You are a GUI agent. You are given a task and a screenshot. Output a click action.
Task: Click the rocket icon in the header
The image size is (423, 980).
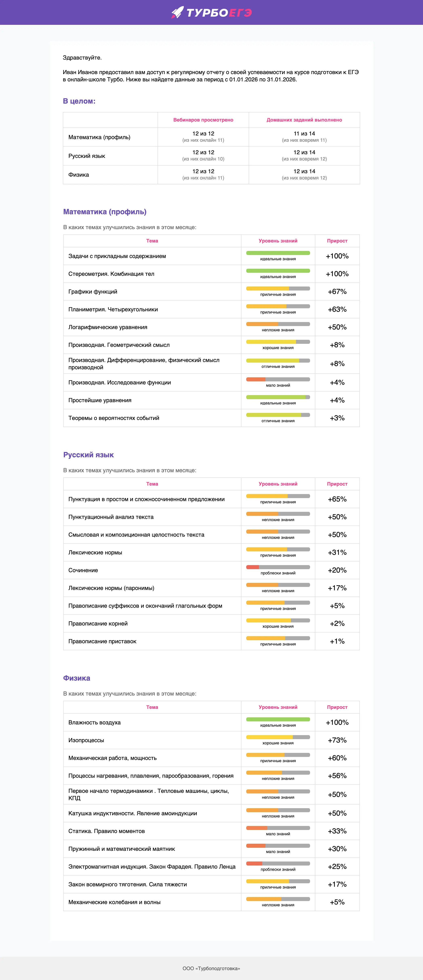coord(177,13)
